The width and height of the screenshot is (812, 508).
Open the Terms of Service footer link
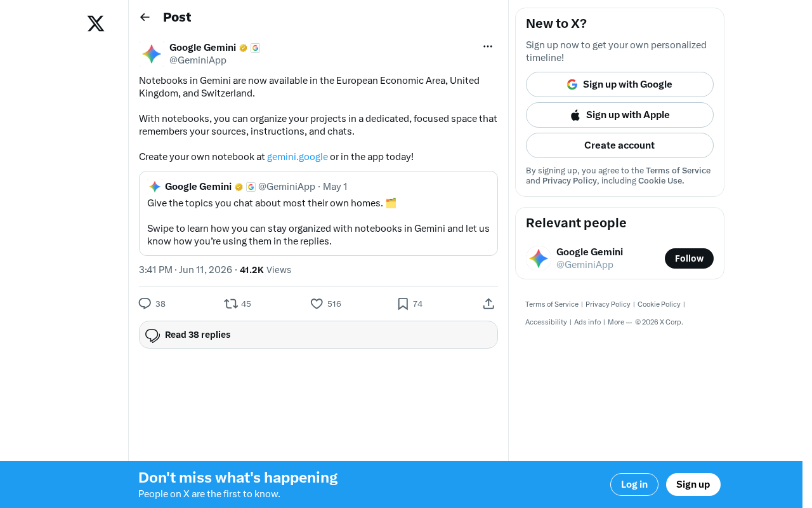click(552, 304)
